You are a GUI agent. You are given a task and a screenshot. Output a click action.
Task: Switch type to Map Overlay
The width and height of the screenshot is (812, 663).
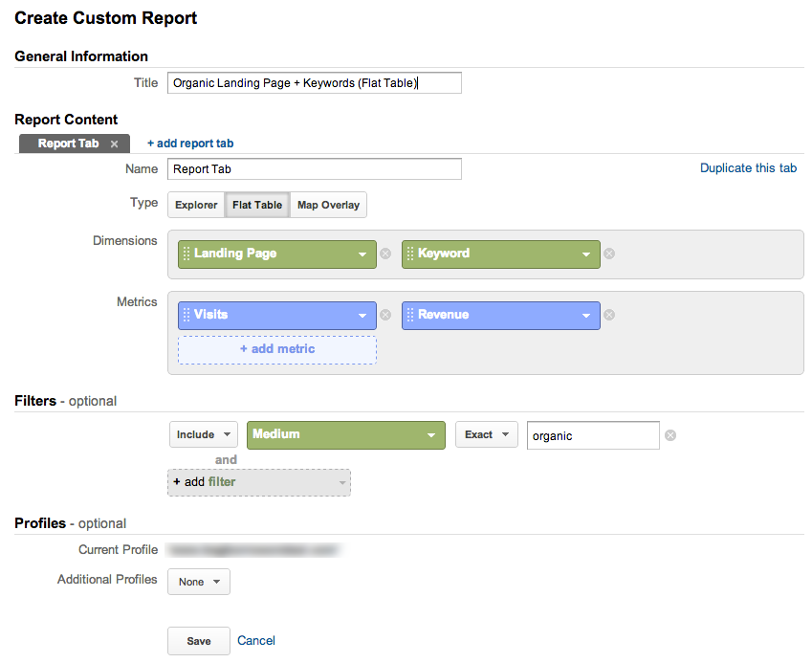point(328,205)
